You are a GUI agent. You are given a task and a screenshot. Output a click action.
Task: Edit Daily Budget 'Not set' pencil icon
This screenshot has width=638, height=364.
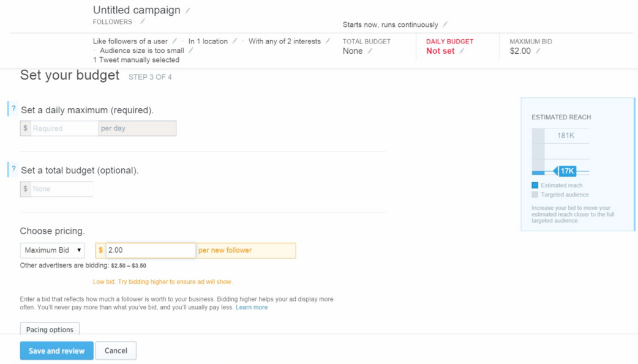point(462,51)
